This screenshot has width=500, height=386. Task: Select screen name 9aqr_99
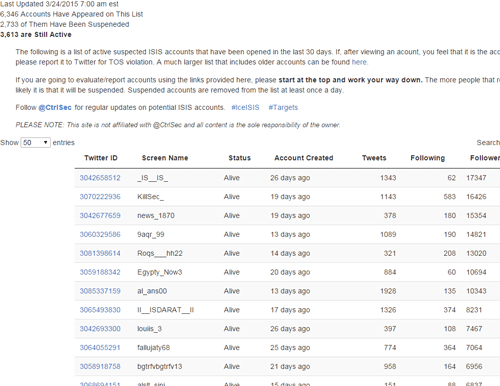151,235
